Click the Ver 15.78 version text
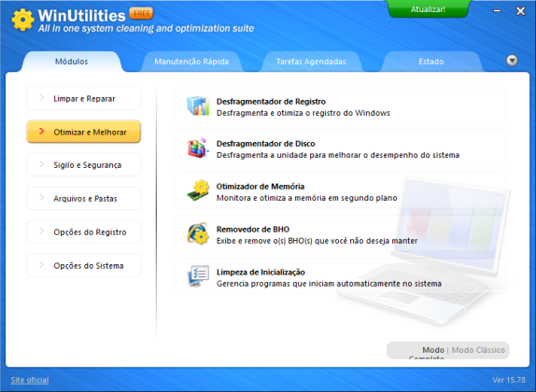The height and width of the screenshot is (392, 536). point(509,380)
